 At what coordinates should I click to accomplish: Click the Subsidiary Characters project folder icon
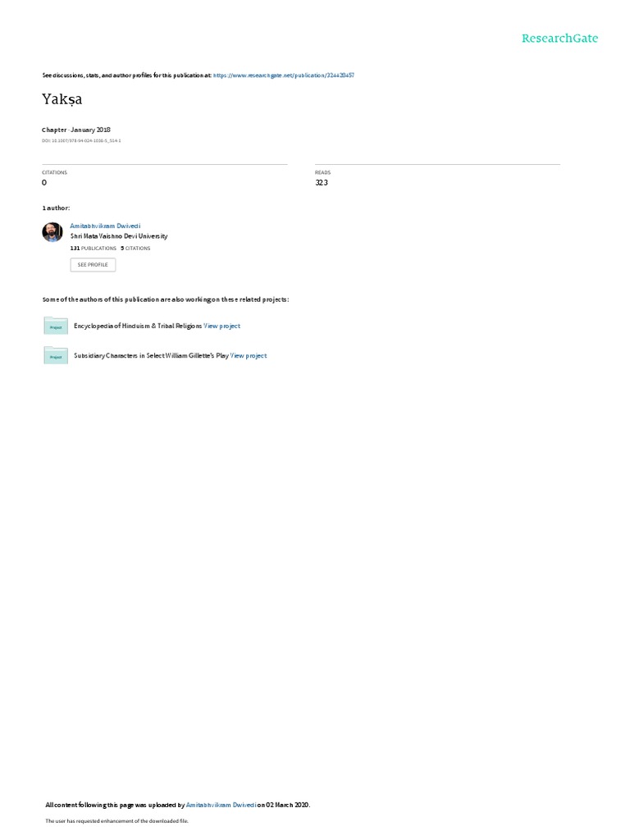click(56, 355)
